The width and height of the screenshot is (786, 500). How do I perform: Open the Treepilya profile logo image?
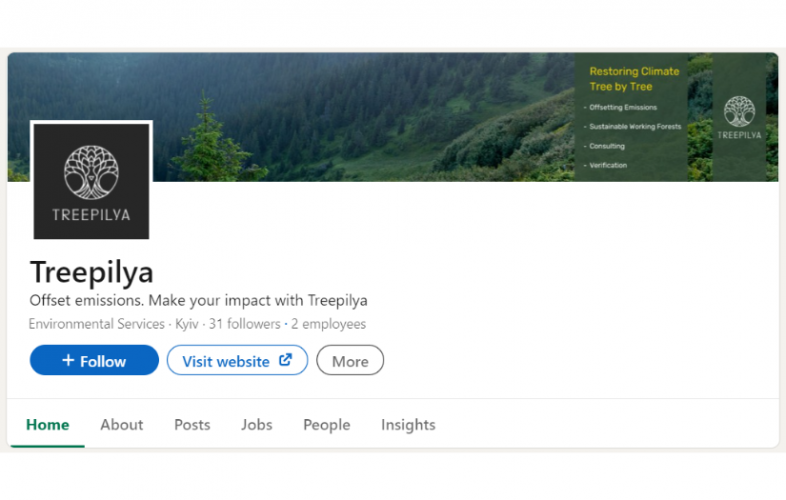coord(91,181)
